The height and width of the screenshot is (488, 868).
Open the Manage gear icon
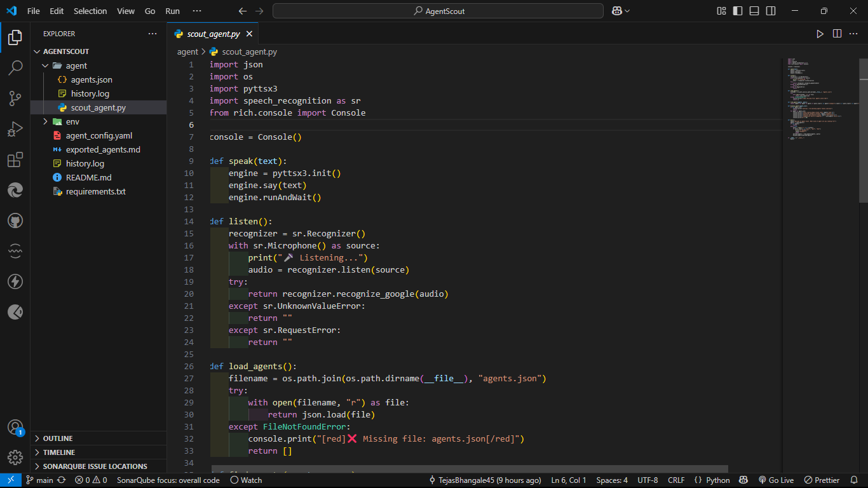[x=15, y=457]
